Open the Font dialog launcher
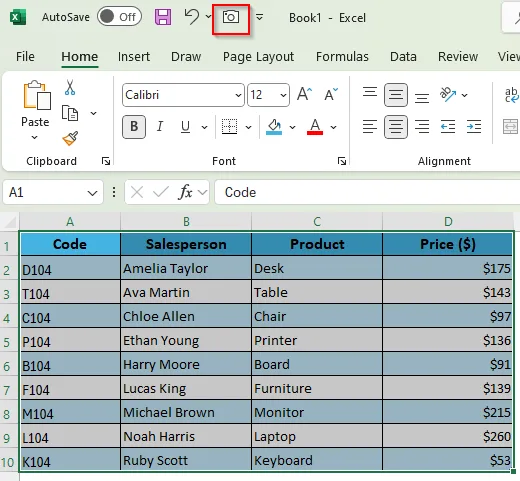This screenshot has width=520, height=481. pos(342,161)
